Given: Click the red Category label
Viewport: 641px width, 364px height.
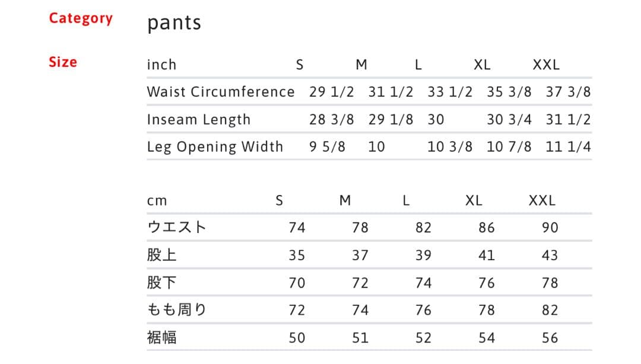Looking at the screenshot, I should (x=81, y=18).
